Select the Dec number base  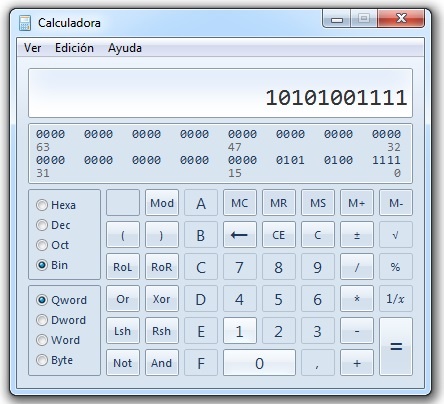click(42, 225)
